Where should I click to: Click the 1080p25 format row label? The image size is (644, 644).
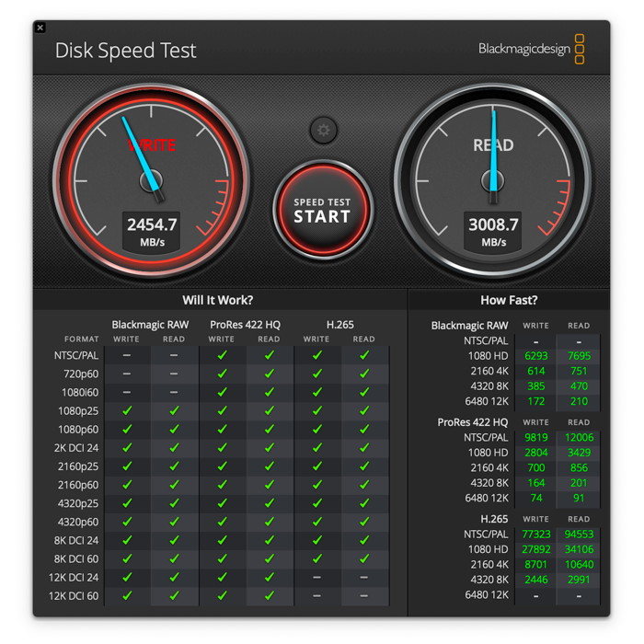78,410
